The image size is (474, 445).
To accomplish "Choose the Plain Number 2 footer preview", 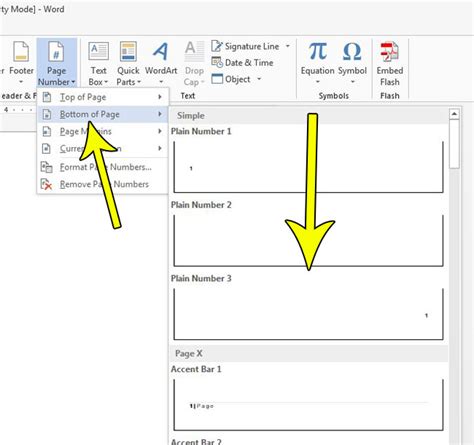I will coord(308,241).
